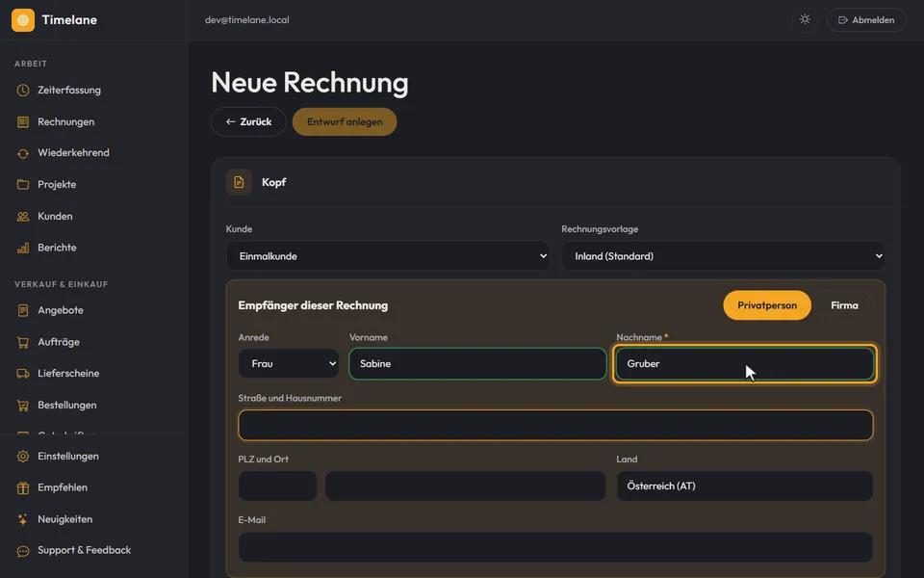The image size is (924, 578).
Task: Click the Kunden people icon
Action: point(23,217)
